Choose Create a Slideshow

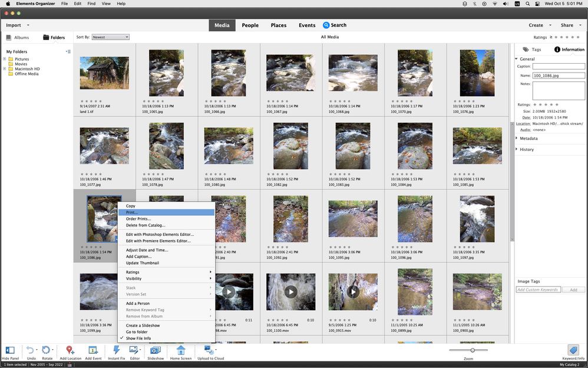[x=167, y=326]
